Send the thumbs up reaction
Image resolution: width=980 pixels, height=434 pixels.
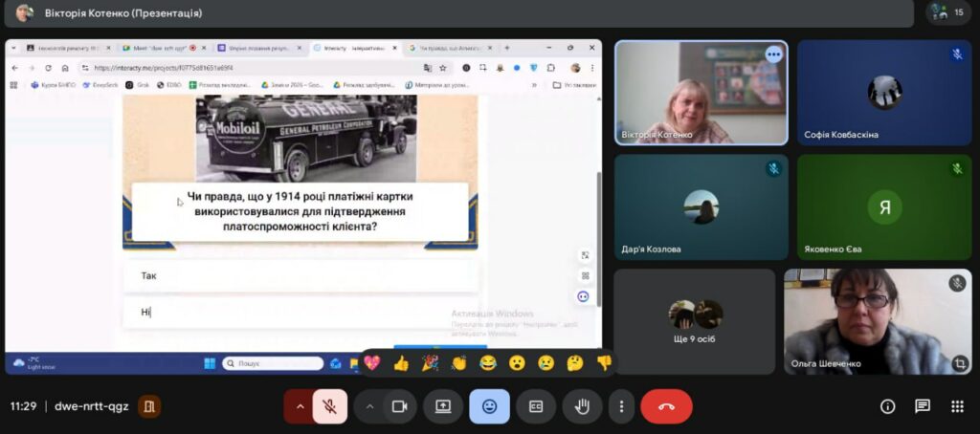click(401, 363)
